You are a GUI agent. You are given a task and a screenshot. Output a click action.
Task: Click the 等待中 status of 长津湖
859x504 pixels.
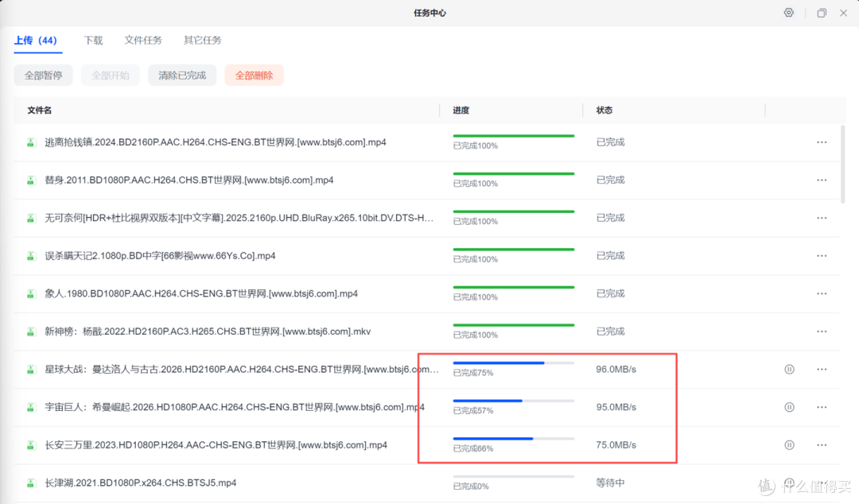tap(610, 483)
